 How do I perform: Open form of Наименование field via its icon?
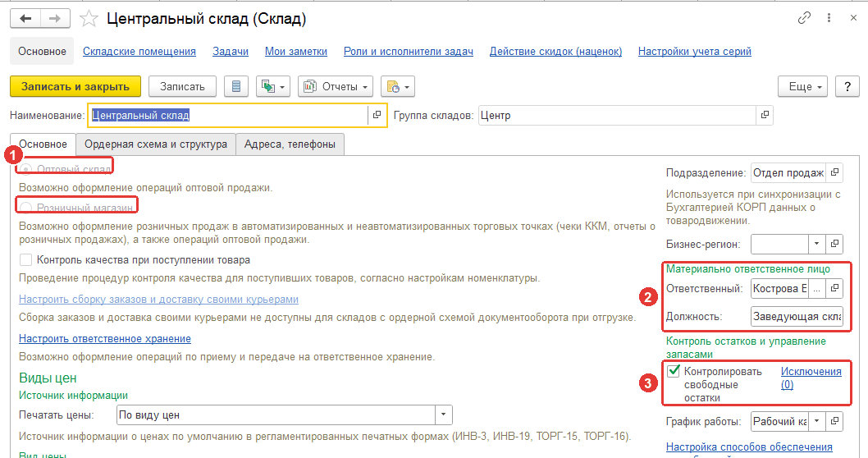click(x=377, y=115)
